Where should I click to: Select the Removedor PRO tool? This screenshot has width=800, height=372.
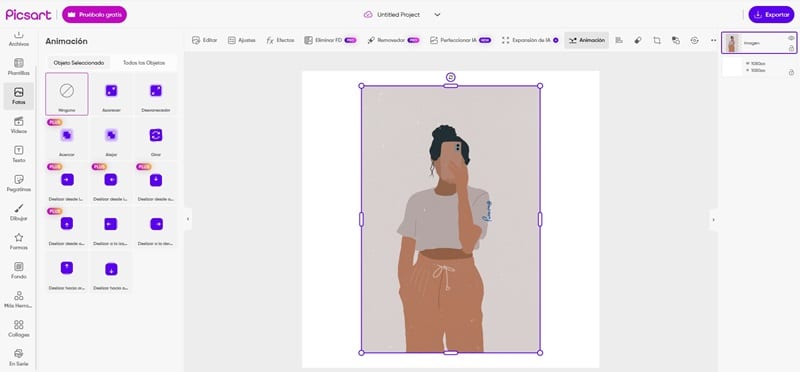point(393,40)
